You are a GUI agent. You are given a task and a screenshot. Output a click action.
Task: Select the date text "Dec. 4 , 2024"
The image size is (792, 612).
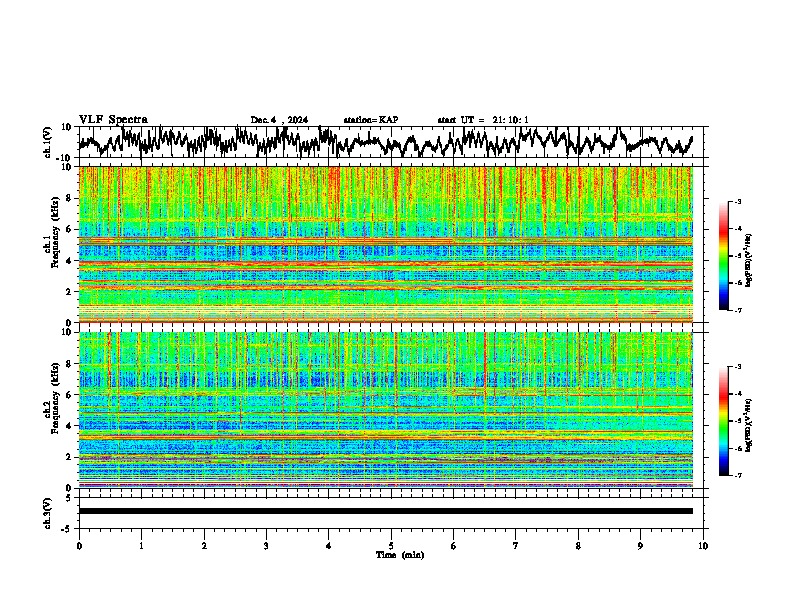click(279, 120)
